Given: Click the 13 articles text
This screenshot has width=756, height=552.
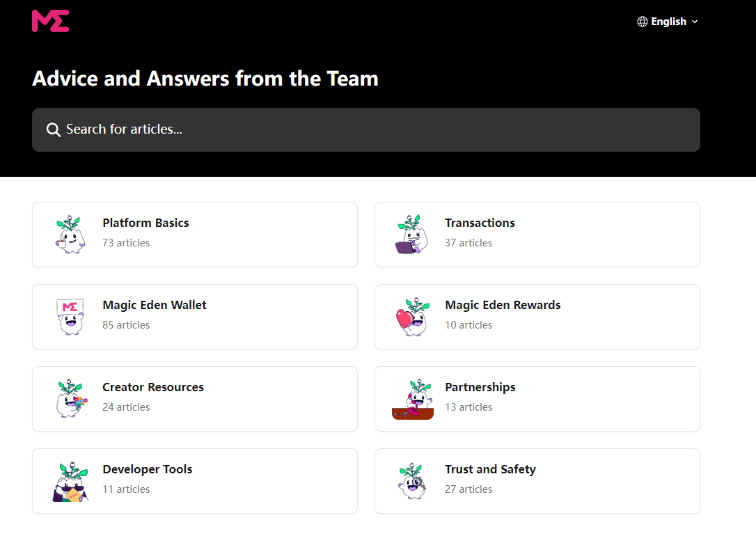Looking at the screenshot, I should [468, 407].
